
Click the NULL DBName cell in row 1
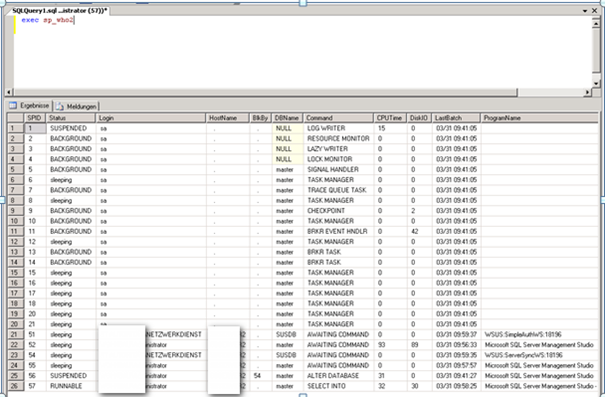287,128
